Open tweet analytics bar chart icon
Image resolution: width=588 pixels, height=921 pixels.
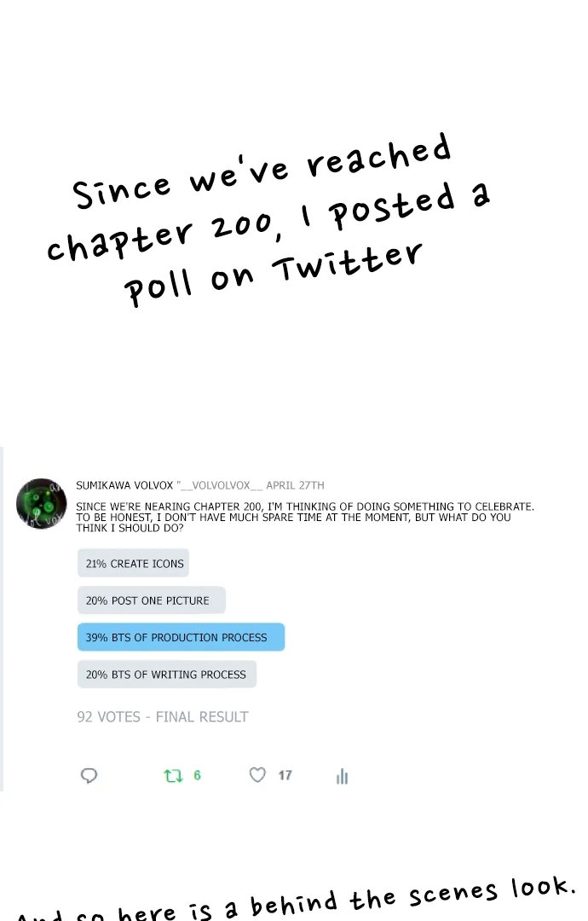(x=342, y=776)
